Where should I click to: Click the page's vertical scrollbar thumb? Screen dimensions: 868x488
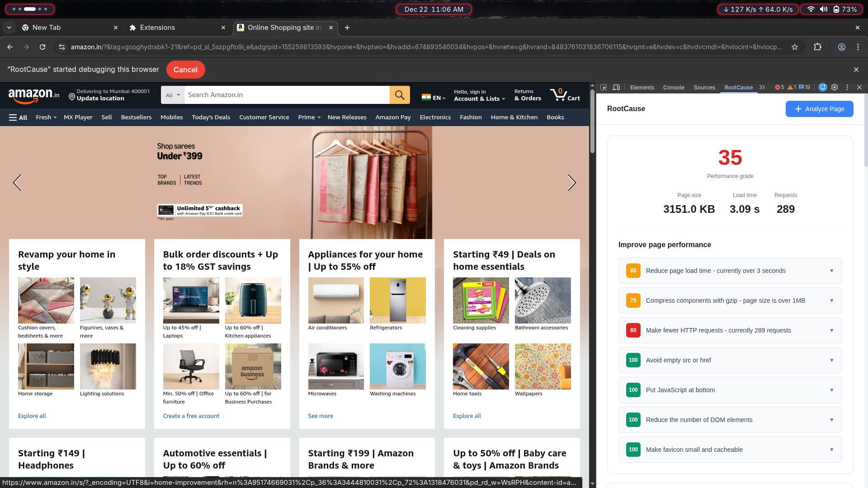click(x=592, y=122)
